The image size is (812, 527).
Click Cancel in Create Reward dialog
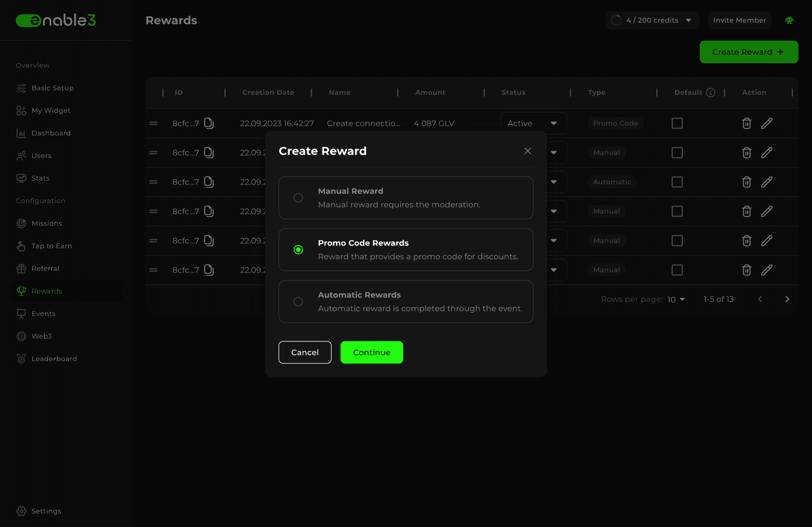pos(305,352)
